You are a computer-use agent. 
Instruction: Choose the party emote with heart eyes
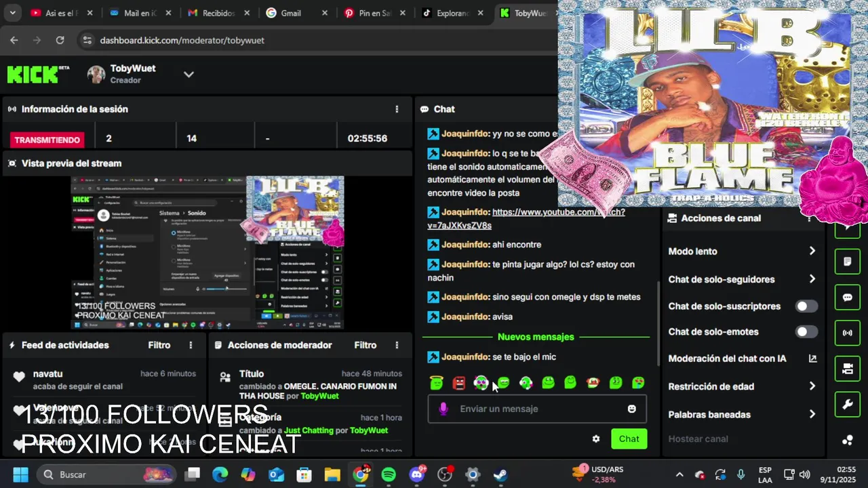pyautogui.click(x=638, y=383)
